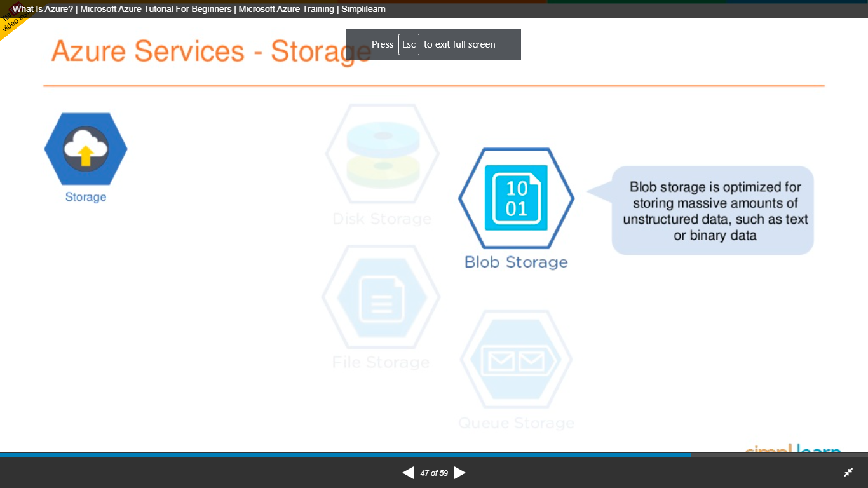
Task: Click the '47 of 59' slide counter
Action: click(x=434, y=473)
